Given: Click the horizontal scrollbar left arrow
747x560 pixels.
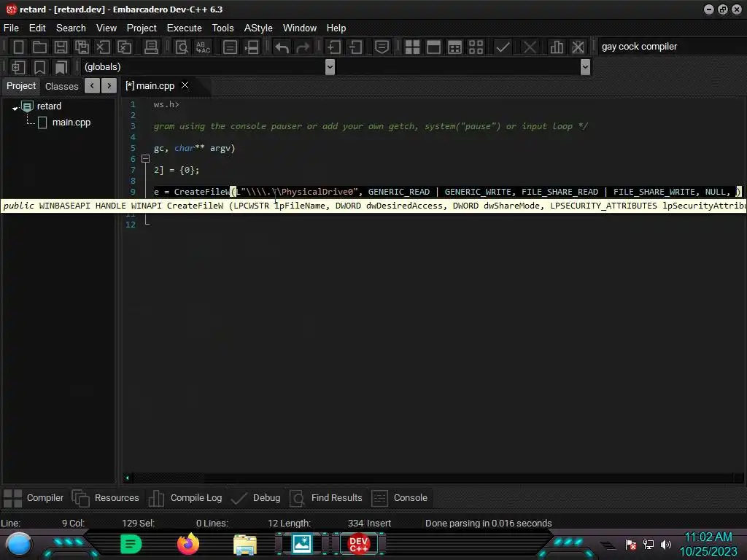Looking at the screenshot, I should point(127,478).
